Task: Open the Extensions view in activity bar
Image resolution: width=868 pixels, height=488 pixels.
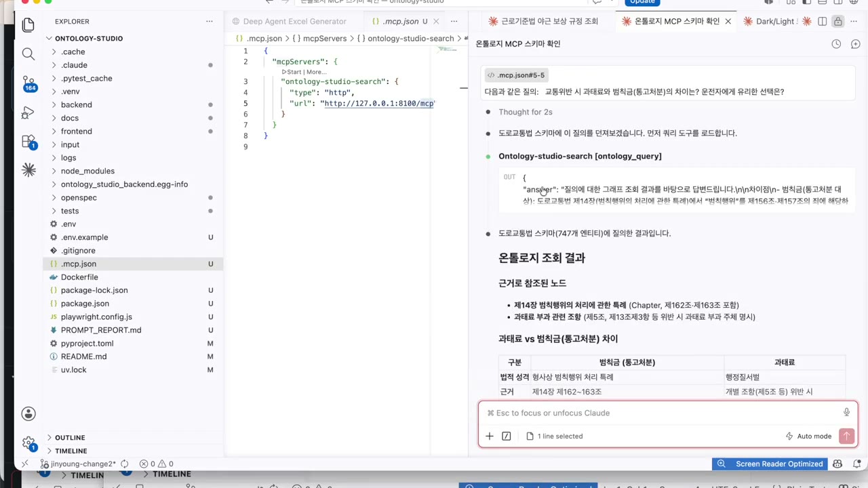Action: (28, 142)
